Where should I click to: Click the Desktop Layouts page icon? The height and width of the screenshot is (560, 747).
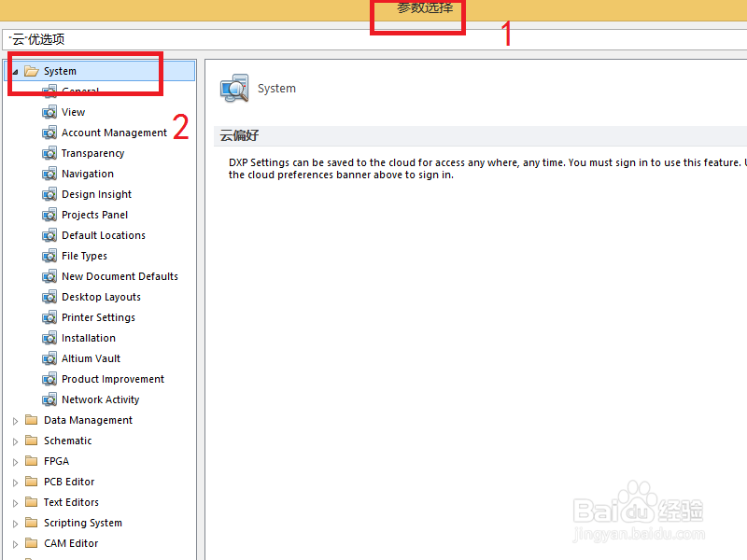[49, 297]
